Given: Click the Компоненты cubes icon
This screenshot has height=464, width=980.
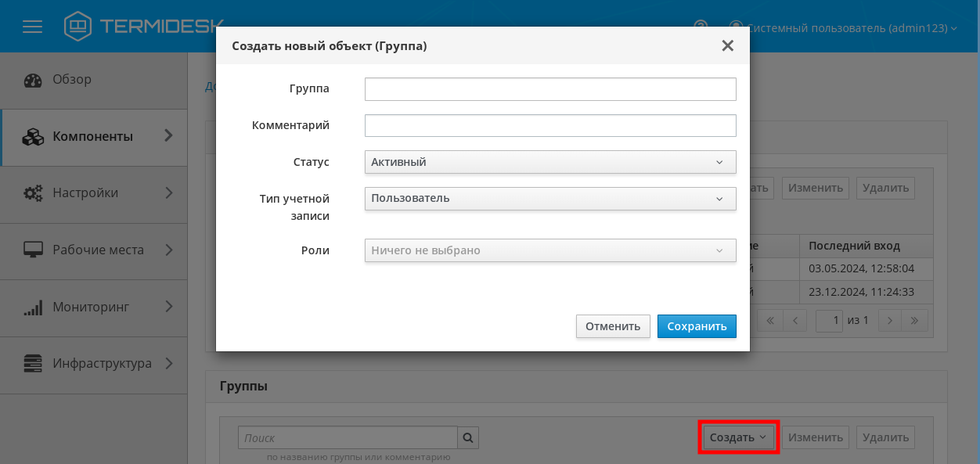Looking at the screenshot, I should click(x=33, y=137).
